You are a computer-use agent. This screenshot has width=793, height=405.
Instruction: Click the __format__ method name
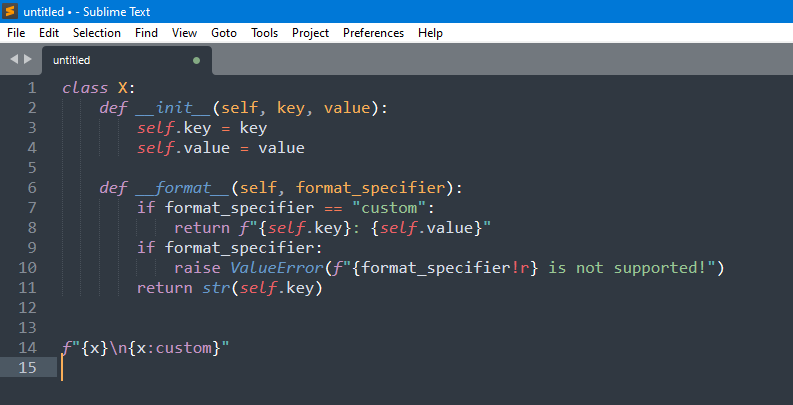click(182, 188)
